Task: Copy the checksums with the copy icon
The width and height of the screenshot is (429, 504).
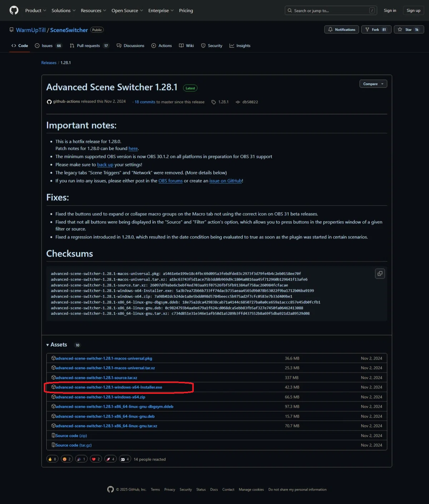Action: 380,274
